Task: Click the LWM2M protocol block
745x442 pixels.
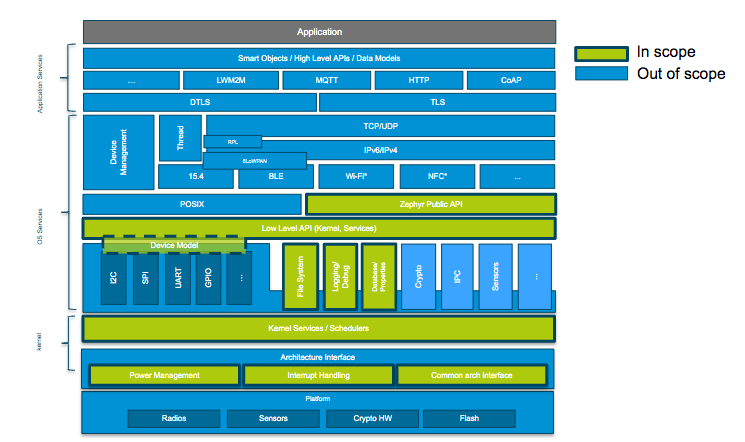Action: [x=231, y=80]
